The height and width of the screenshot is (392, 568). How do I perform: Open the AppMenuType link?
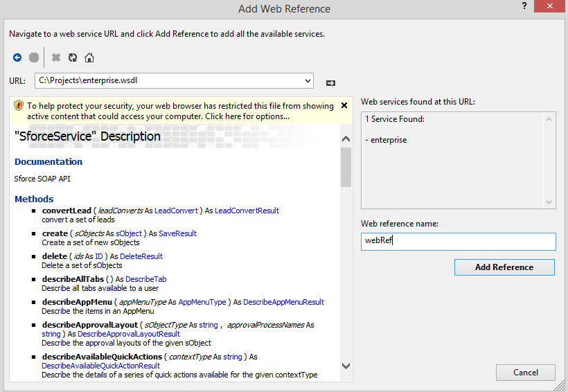(202, 302)
